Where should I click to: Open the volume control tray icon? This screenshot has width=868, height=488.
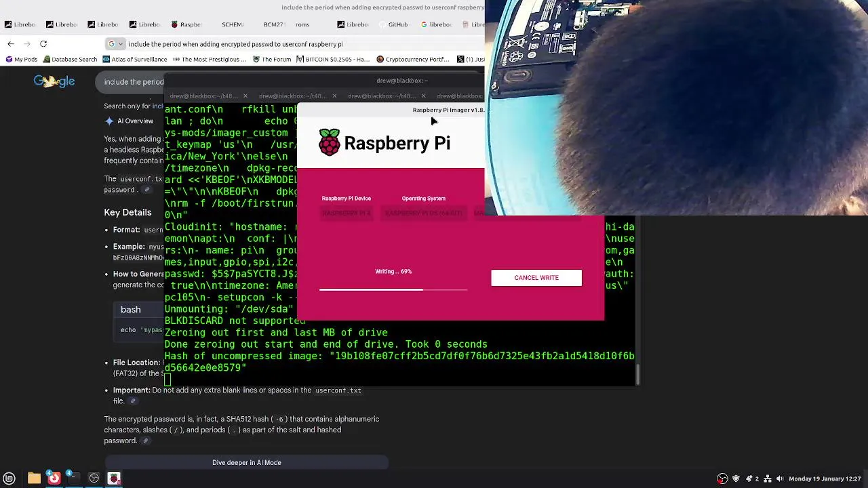(x=780, y=479)
